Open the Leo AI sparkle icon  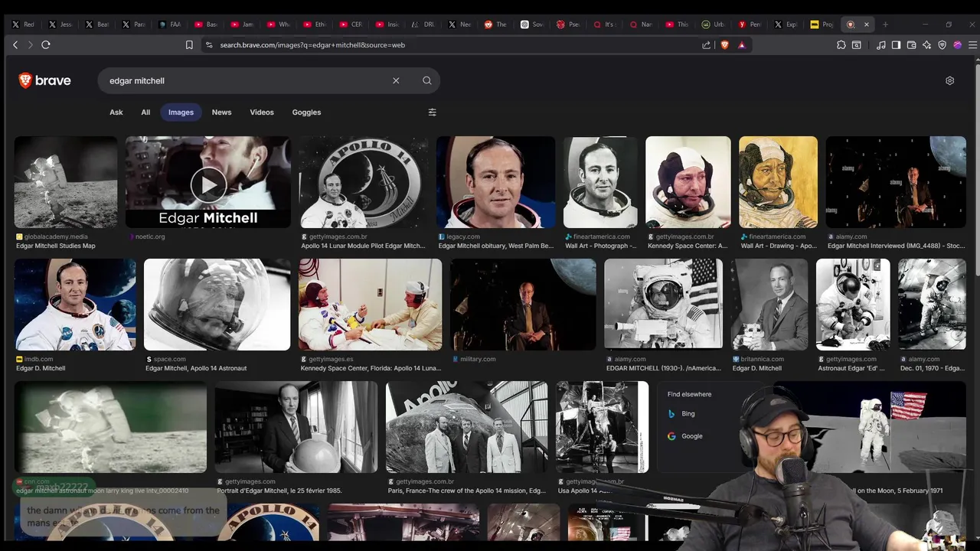point(926,45)
